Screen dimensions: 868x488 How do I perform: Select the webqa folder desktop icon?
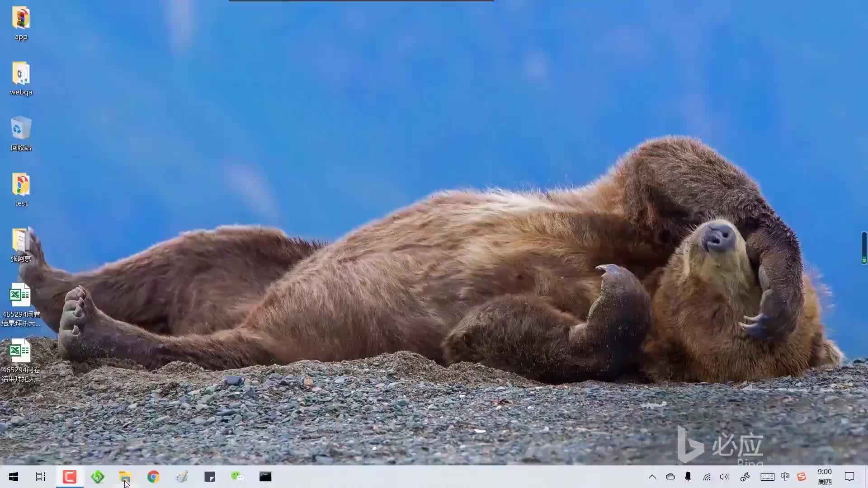point(21,79)
